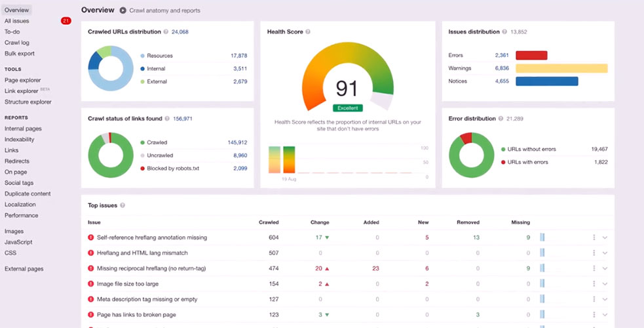Open Redirects report
This screenshot has width=644, height=328.
pos(17,161)
